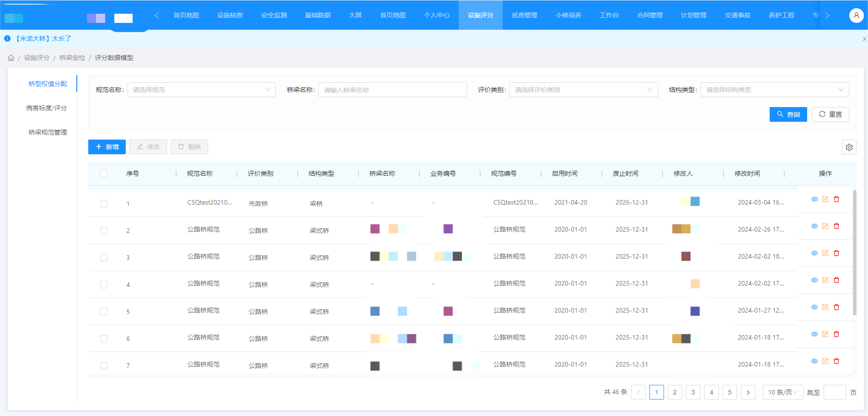Select checkbox for row 7

[x=104, y=366]
